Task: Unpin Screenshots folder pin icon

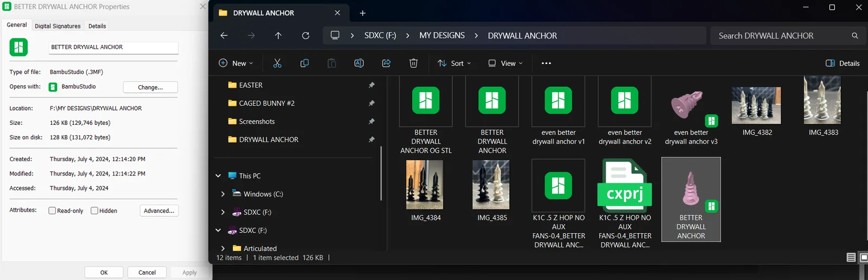Action: pos(372,122)
